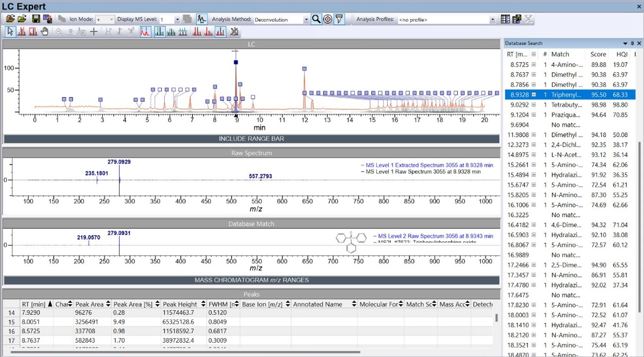
Task: Click the funnel filter icon
Action: pyautogui.click(x=339, y=19)
